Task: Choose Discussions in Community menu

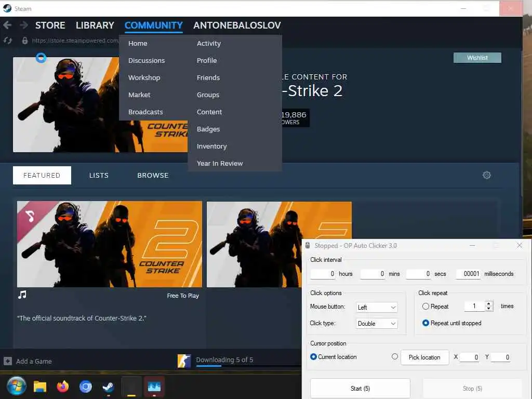Action: pos(147,60)
